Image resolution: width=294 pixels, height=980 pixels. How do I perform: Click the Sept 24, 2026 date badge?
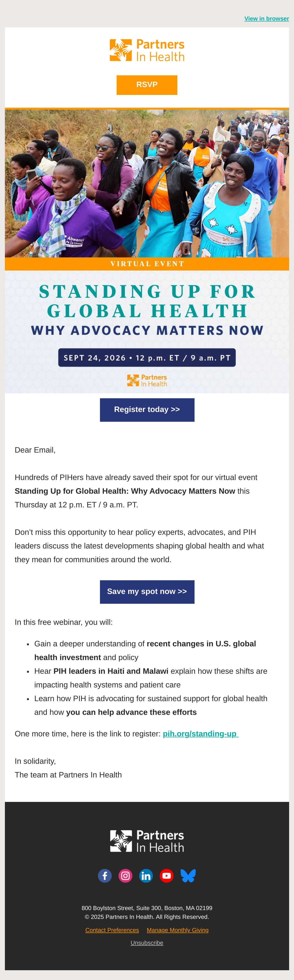(x=147, y=358)
